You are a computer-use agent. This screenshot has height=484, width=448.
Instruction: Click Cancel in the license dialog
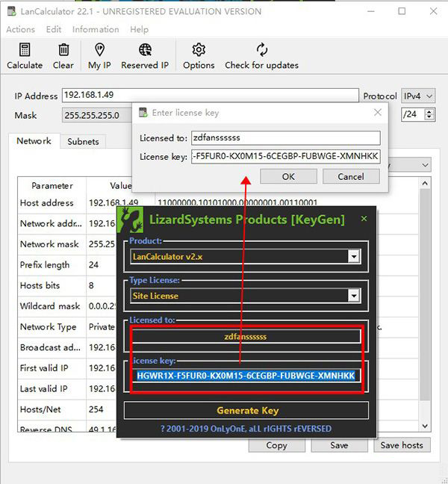(351, 176)
